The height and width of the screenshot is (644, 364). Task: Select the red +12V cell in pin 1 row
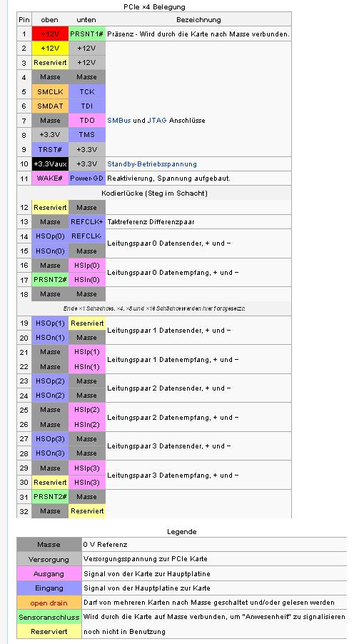(50, 34)
